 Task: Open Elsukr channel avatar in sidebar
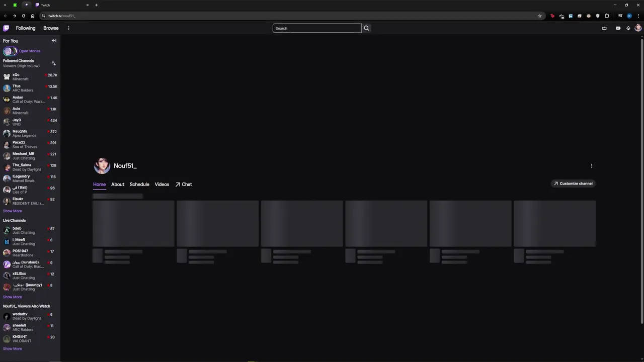[x=7, y=201]
